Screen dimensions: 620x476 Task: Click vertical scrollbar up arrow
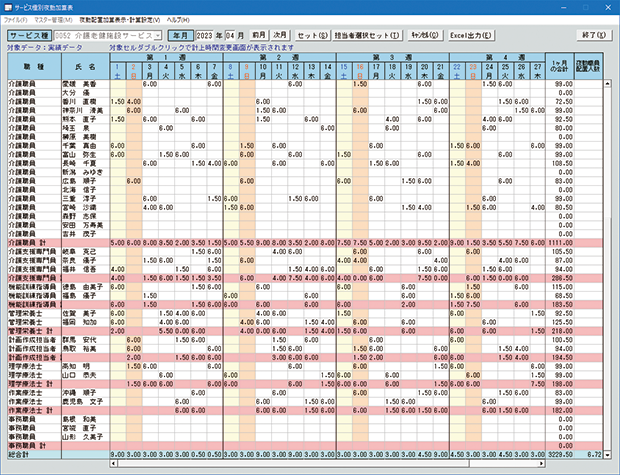pos(607,84)
